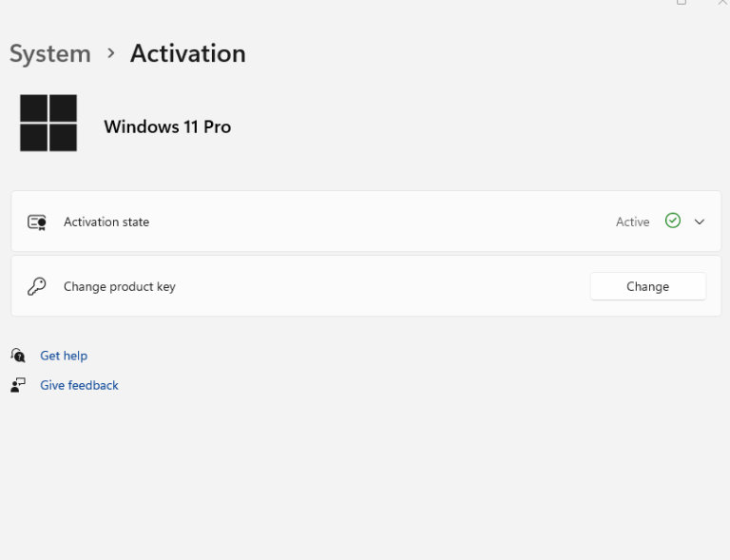Viewport: 730px width, 560px height.
Task: Maximize the Settings window
Action: click(682, 2)
